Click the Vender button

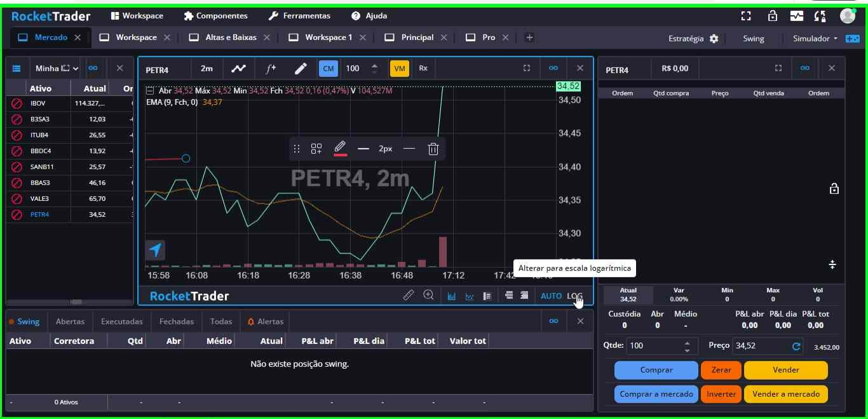[x=786, y=369]
